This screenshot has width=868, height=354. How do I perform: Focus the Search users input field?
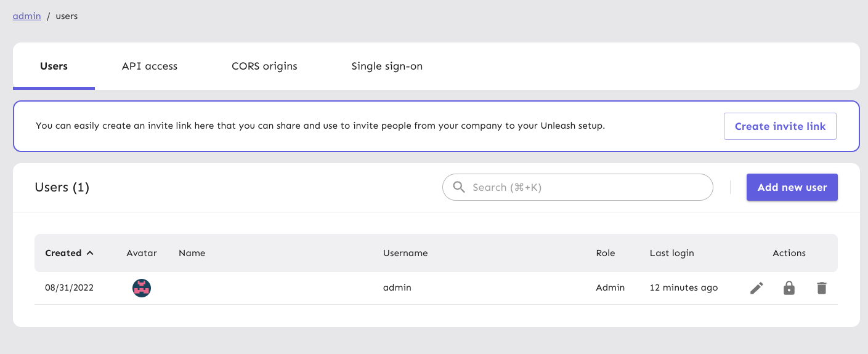pyautogui.click(x=585, y=187)
